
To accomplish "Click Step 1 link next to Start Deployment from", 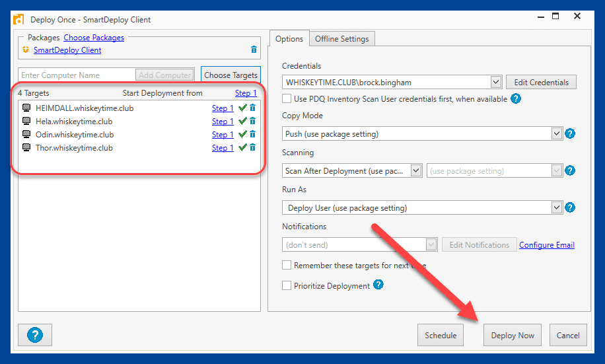I will [246, 93].
